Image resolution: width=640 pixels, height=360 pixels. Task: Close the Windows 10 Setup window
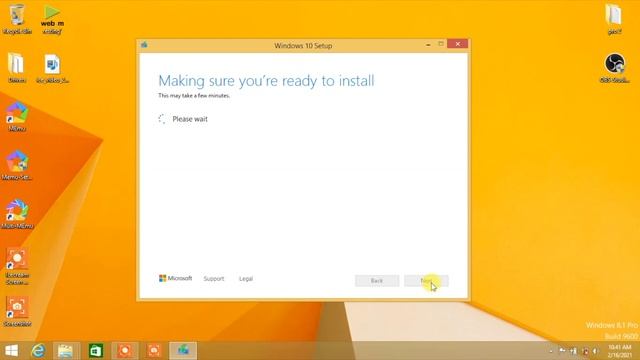458,44
